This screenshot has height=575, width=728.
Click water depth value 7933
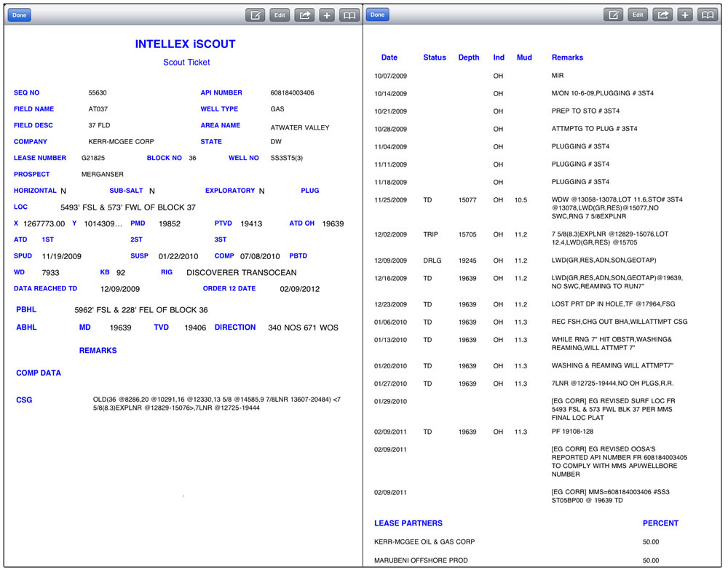[x=51, y=273]
